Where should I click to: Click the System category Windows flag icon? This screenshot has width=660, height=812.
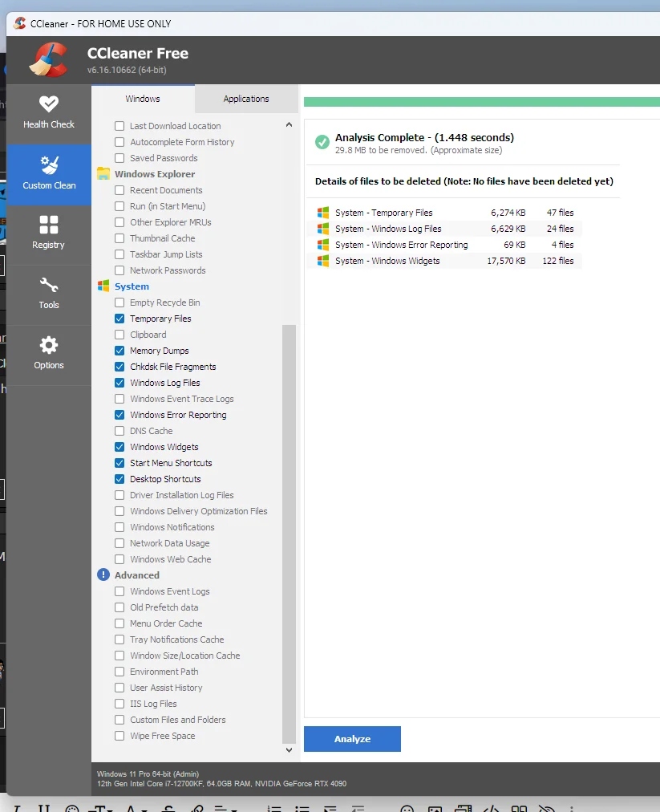pyautogui.click(x=103, y=286)
